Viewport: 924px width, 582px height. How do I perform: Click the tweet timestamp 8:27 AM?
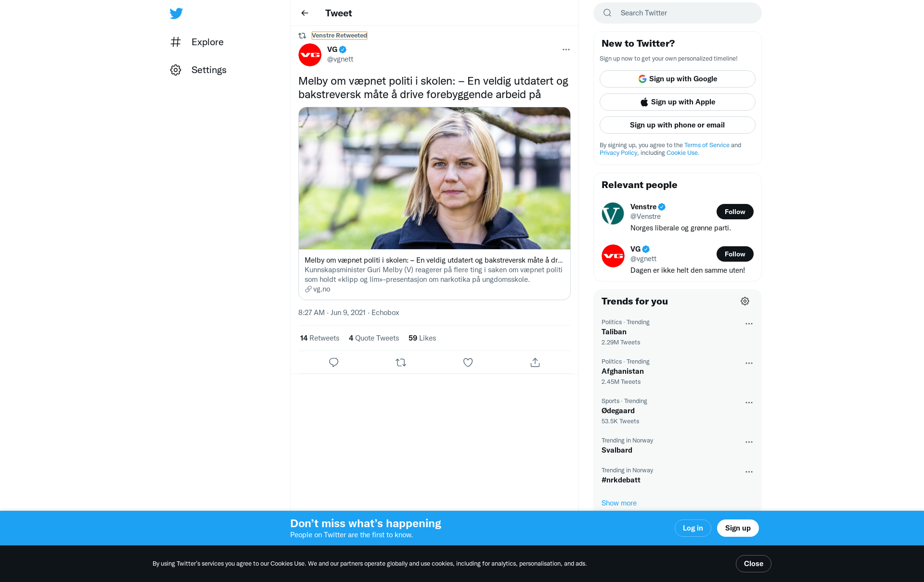(x=332, y=313)
